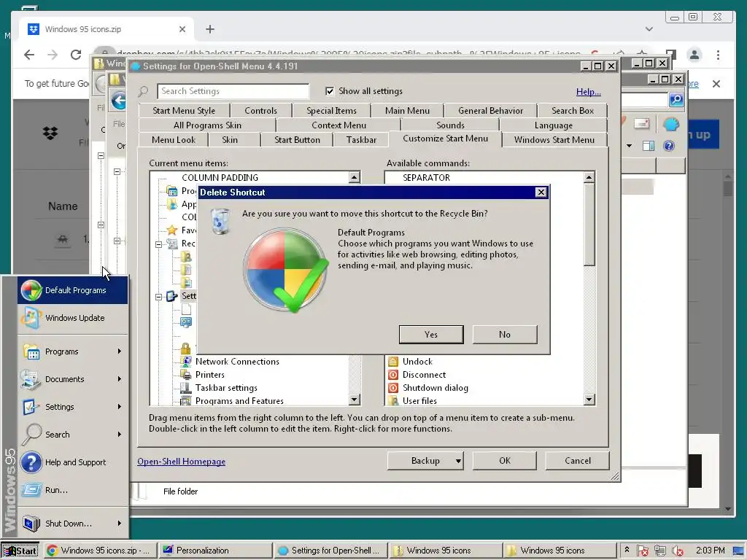Collapse the Recent items tree node

[158, 244]
